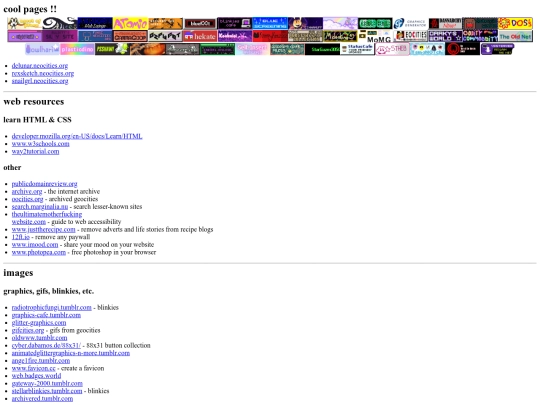Open the Mozilla Learn HTML link
Image resolution: width=540 pixels, height=405 pixels.
[x=77, y=136]
